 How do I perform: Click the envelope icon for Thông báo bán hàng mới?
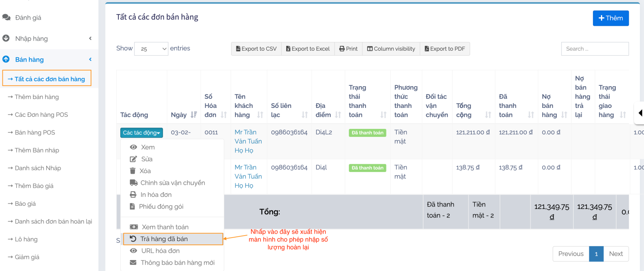(133, 263)
